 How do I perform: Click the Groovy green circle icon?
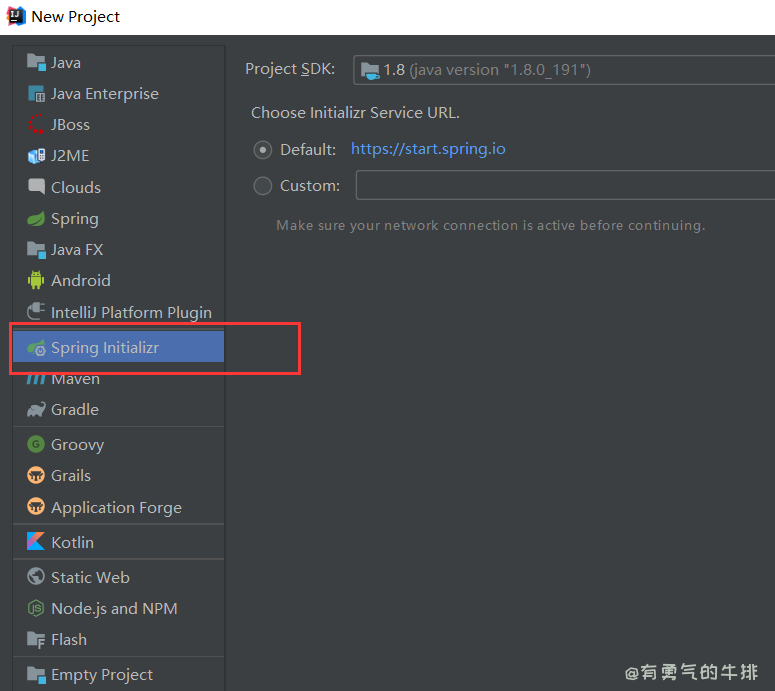pyautogui.click(x=36, y=445)
